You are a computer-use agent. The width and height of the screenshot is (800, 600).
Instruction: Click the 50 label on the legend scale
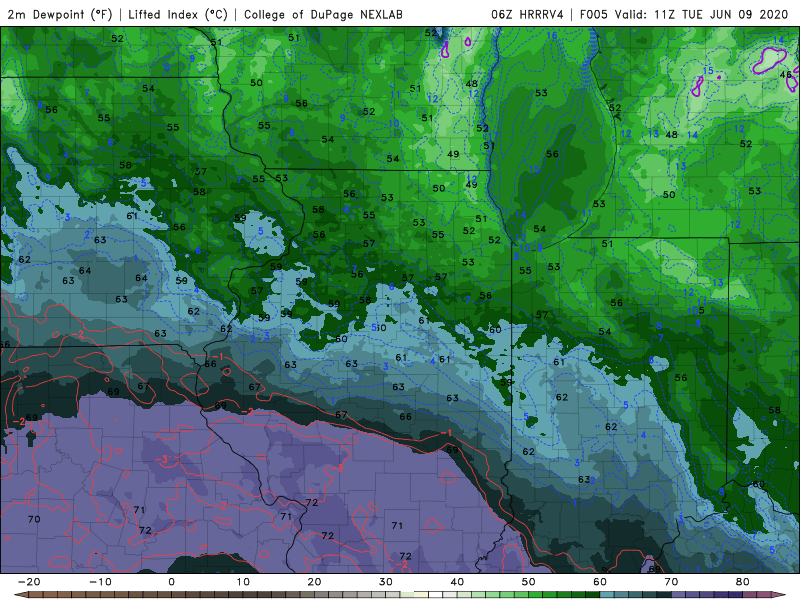point(529,582)
